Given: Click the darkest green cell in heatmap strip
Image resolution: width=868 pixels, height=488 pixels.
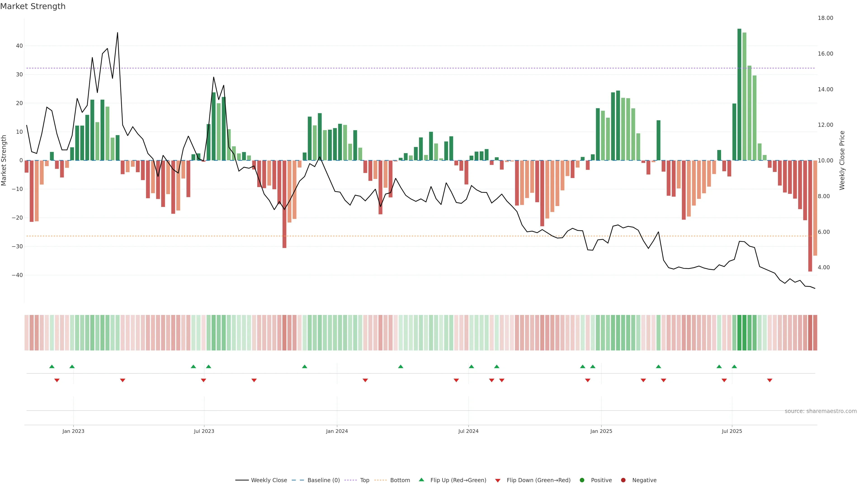Looking at the screenshot, I should 739,333.
